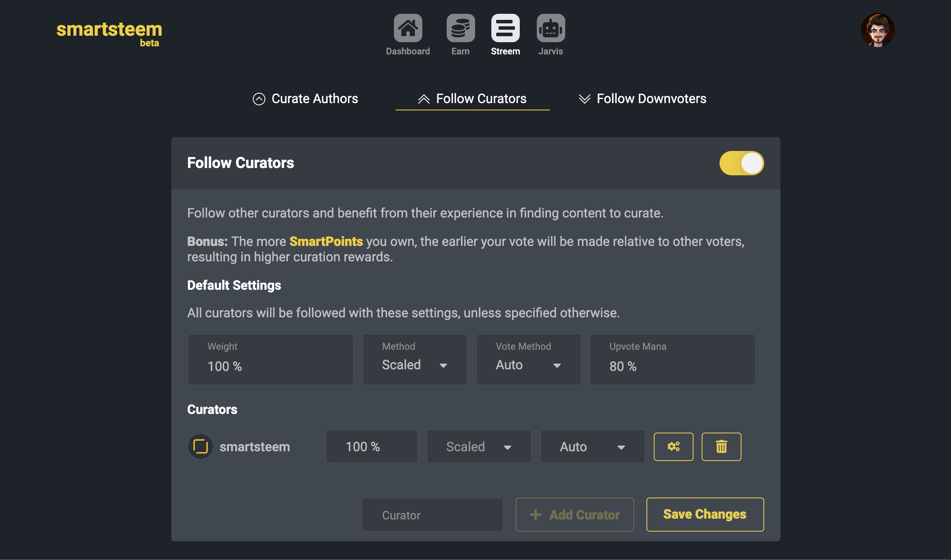Click the user profile avatar
Image resolution: width=951 pixels, height=560 pixels.
878,30
